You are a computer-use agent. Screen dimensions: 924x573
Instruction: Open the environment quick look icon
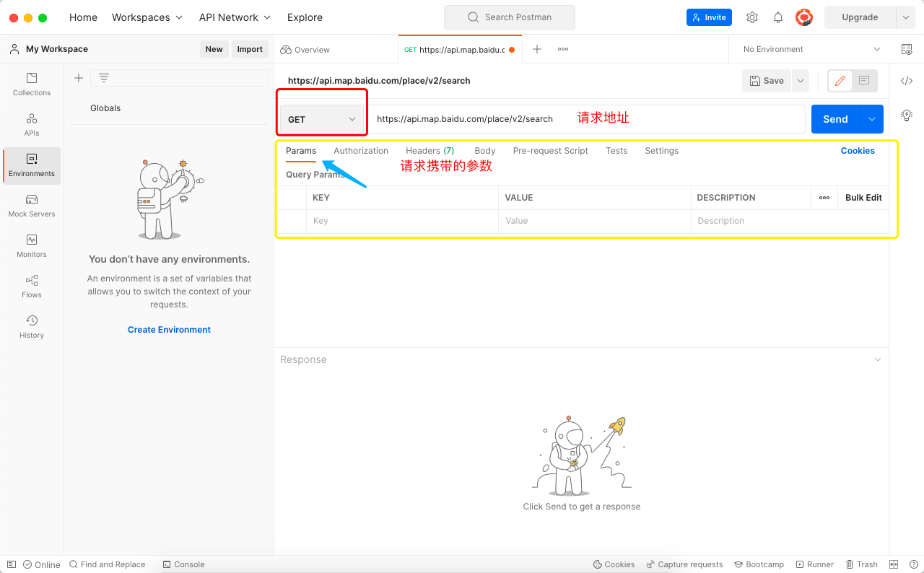[x=907, y=49]
